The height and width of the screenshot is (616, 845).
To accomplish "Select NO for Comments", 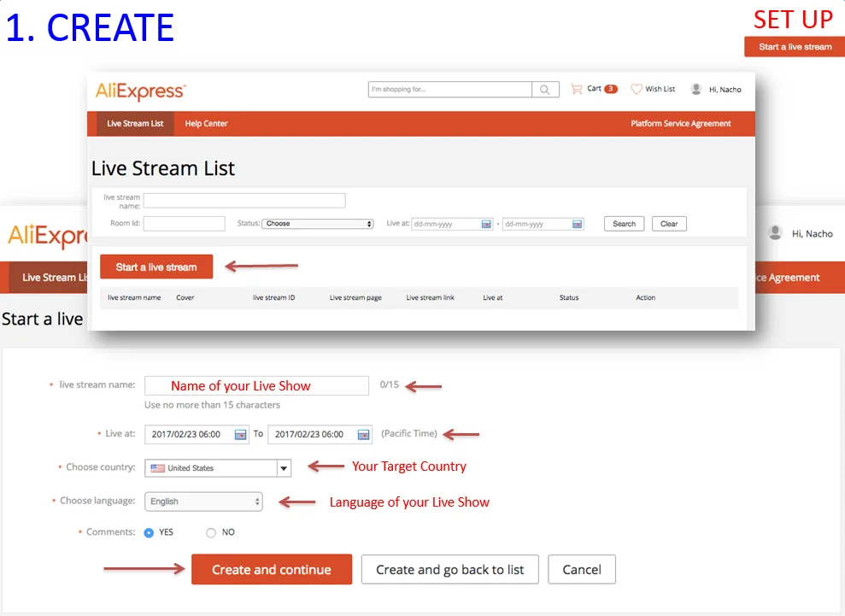I will [211, 532].
